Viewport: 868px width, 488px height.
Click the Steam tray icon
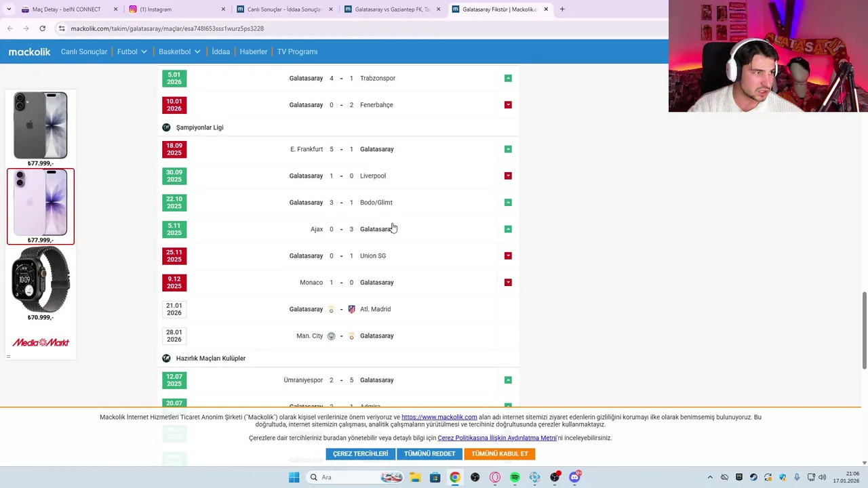753,477
